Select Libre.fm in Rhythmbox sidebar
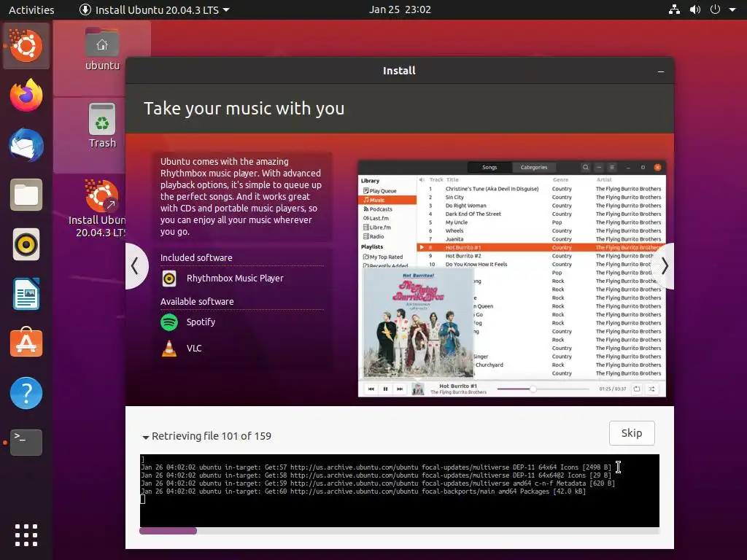 [x=377, y=227]
